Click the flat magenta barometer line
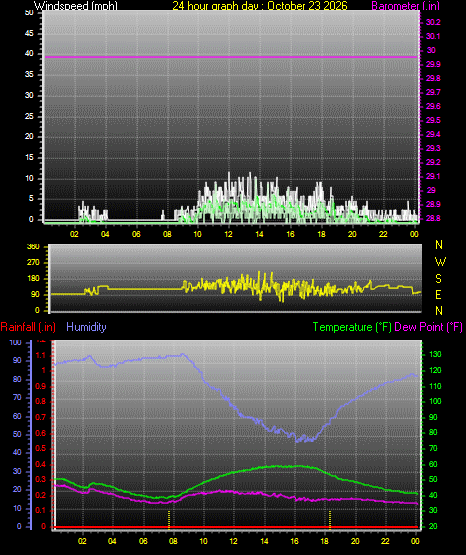Image resolution: width=466 pixels, height=555 pixels. (x=232, y=57)
